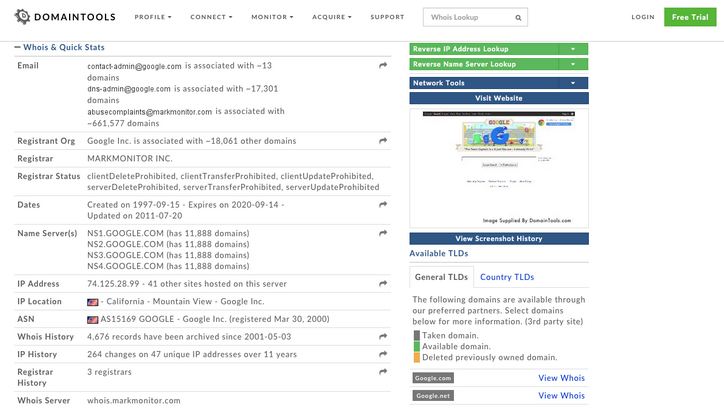This screenshot has height=417, width=724.
Task: Click the 264 changes IP History text
Action: click(192, 355)
